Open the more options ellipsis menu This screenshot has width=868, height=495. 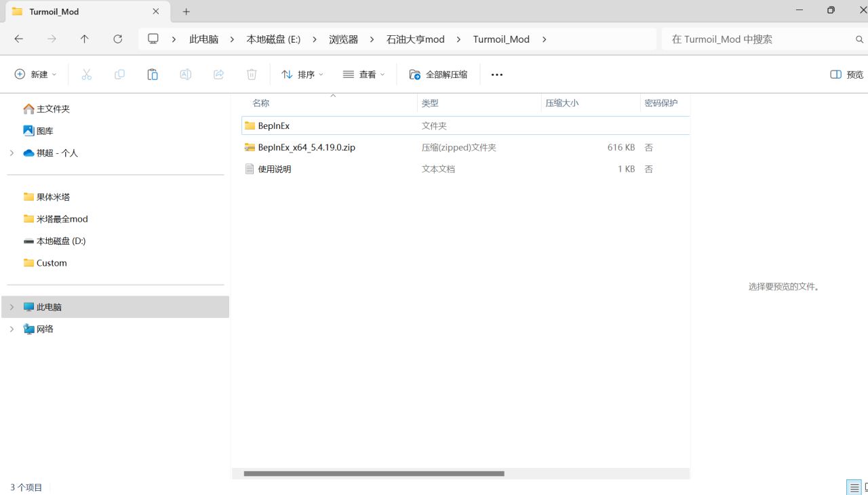(497, 75)
